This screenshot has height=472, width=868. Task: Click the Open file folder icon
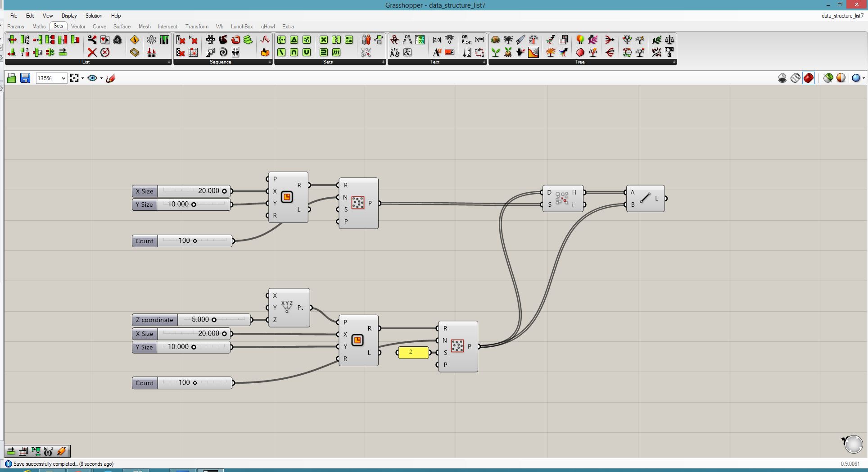tap(12, 78)
